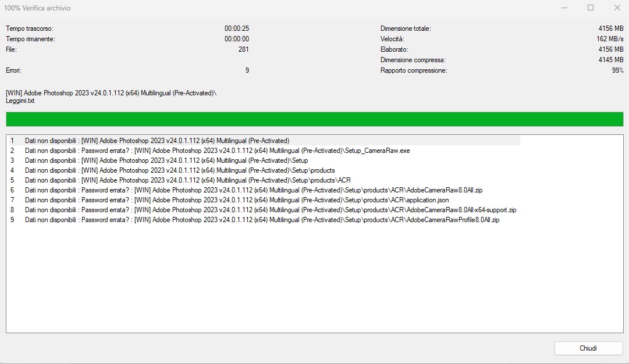Viewport: 629px width, 364px height.
Task: Click the window title 100% Verifica archivio
Action: [37, 8]
